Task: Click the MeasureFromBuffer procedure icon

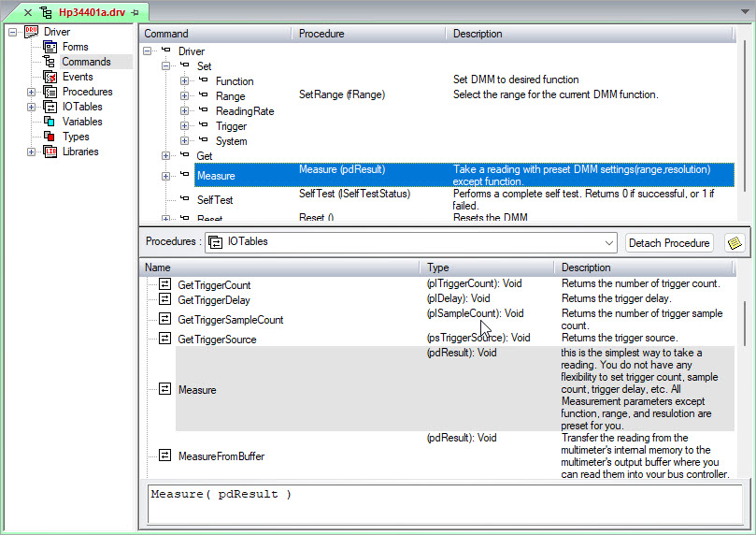Action: click(164, 455)
